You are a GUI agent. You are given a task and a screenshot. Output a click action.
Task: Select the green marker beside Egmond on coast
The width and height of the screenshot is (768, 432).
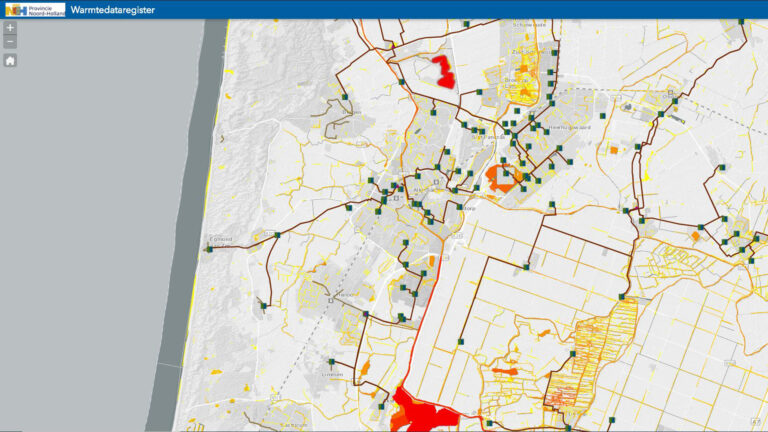click(209, 249)
